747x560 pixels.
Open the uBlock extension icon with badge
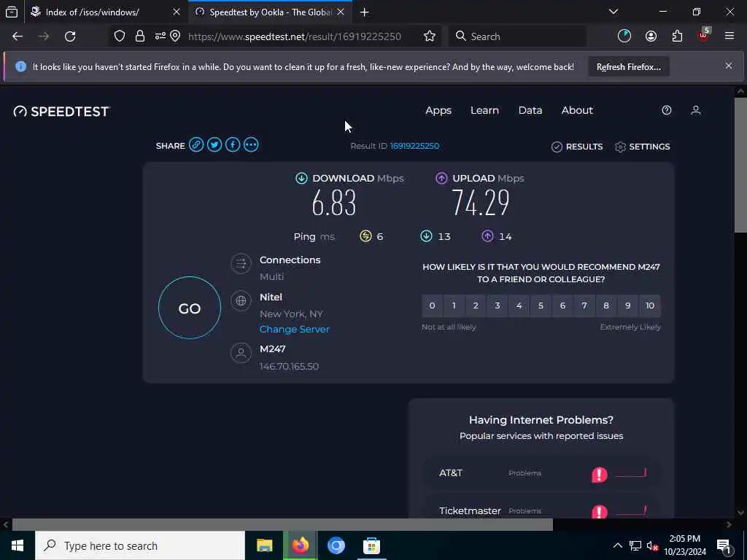click(x=704, y=35)
